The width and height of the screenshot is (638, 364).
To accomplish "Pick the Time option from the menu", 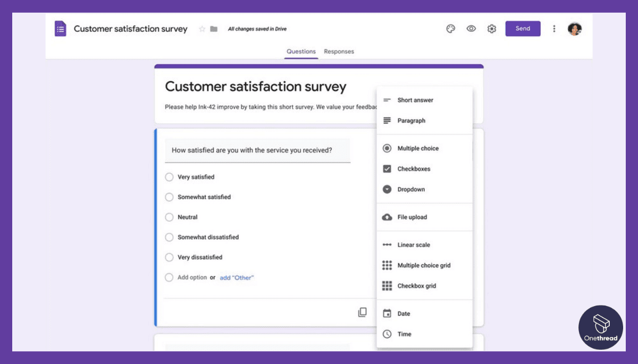I will (404, 334).
